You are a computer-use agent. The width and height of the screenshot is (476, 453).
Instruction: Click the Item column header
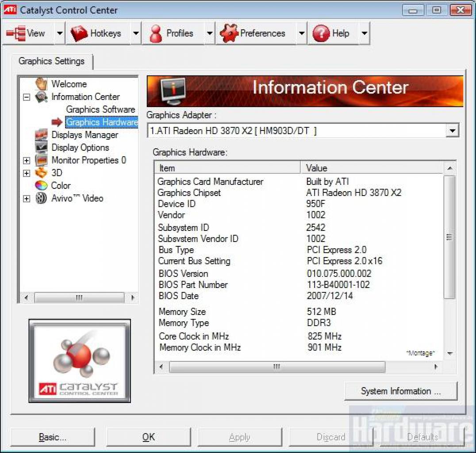point(227,168)
